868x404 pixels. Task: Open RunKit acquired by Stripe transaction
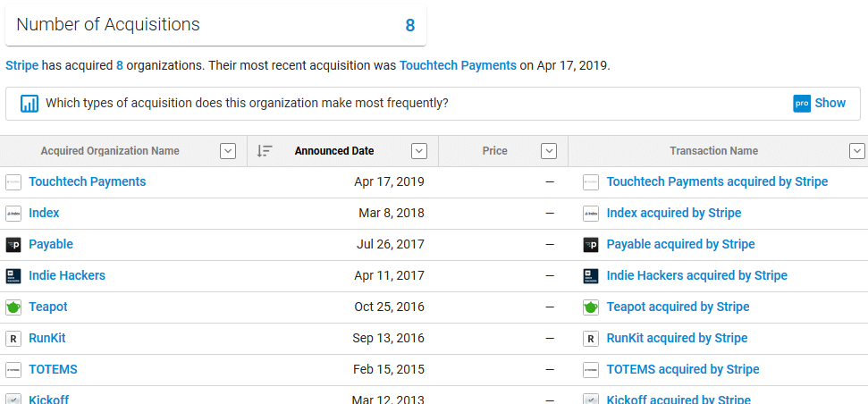[x=677, y=338]
